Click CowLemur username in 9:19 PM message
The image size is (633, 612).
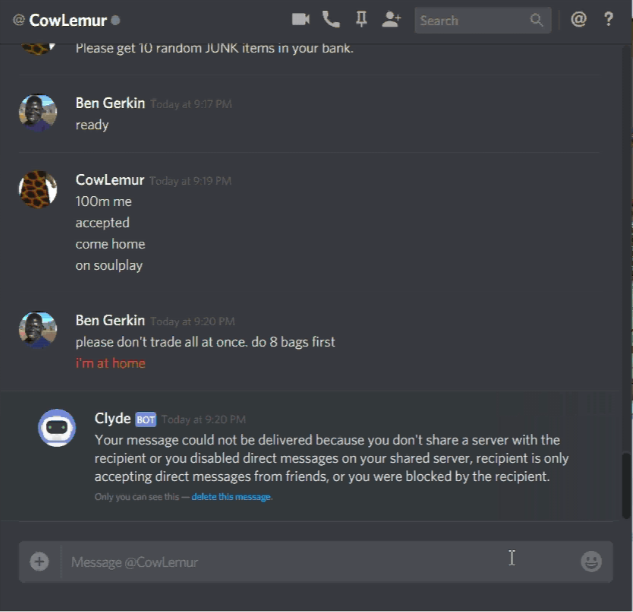point(110,180)
